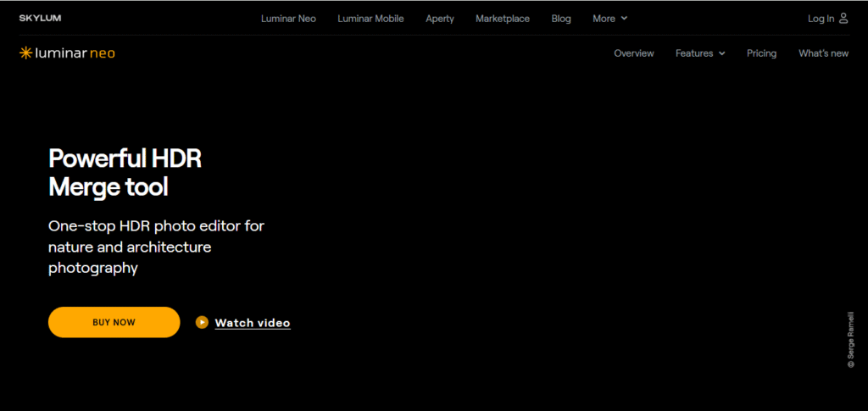Expand the Features dropdown

700,53
